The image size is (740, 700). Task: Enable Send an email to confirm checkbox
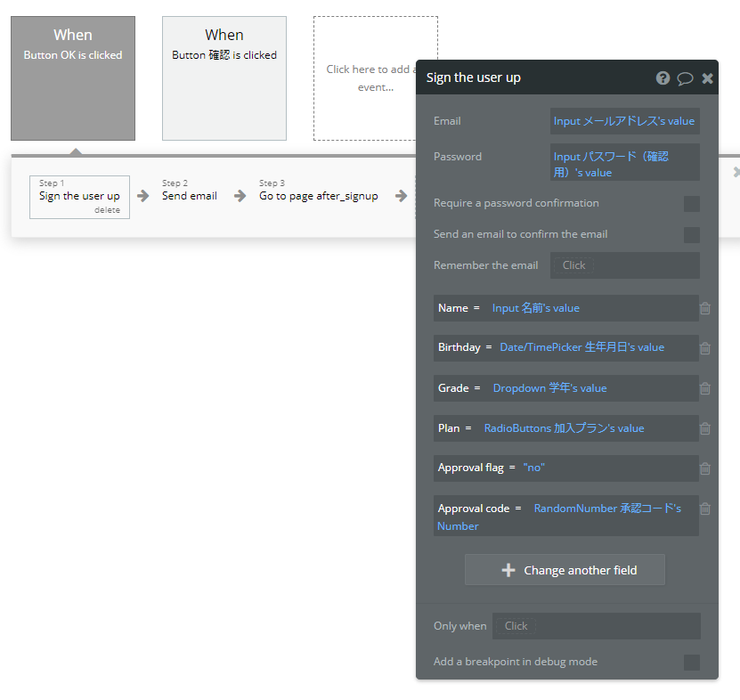(x=691, y=234)
